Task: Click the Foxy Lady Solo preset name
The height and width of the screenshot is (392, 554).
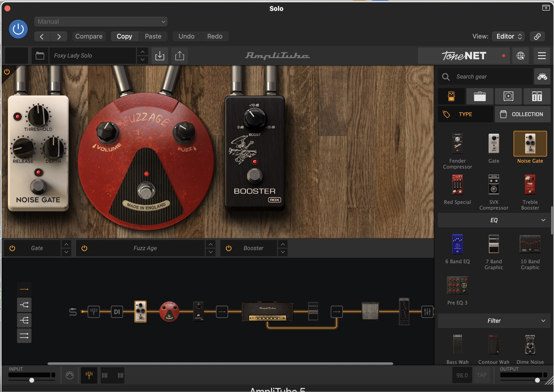Action: pos(92,56)
